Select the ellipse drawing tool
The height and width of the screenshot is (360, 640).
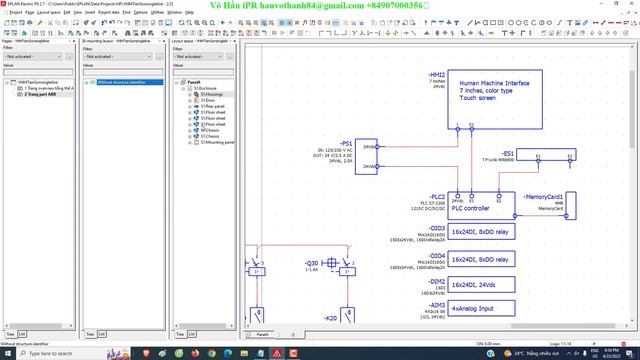click(549, 23)
